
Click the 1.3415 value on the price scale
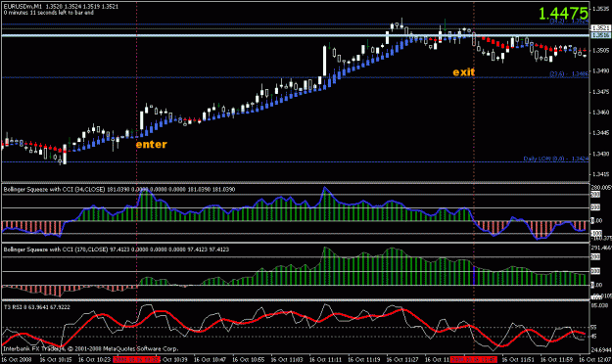(601, 174)
